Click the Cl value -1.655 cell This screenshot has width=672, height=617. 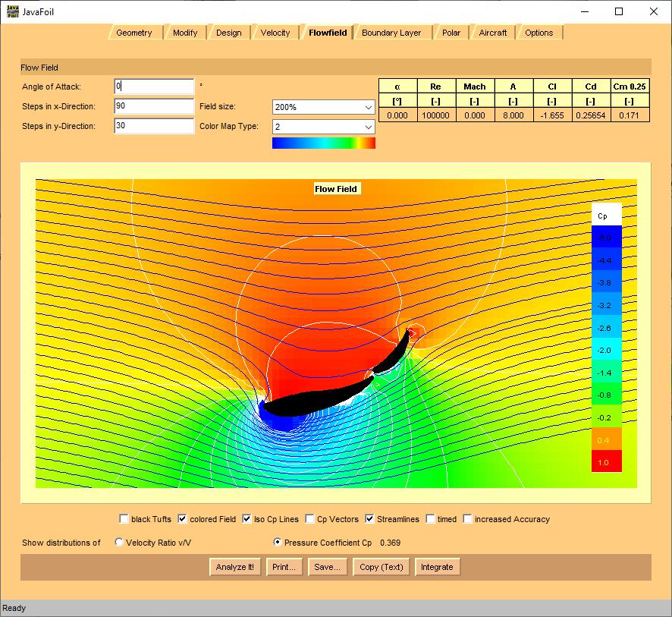pos(552,115)
